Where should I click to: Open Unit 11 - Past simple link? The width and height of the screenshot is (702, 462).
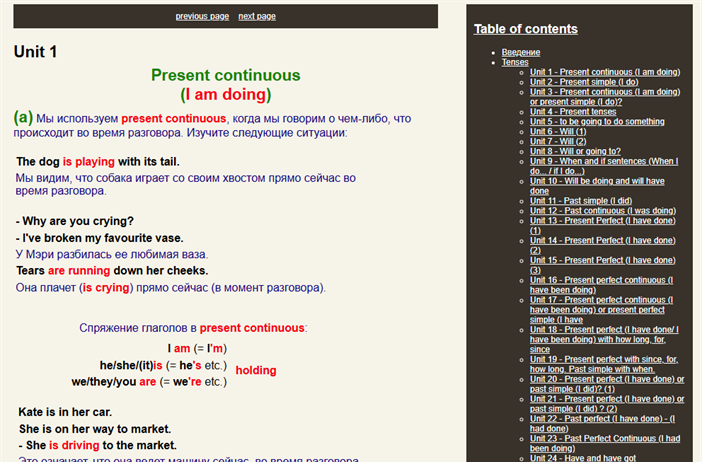point(581,201)
